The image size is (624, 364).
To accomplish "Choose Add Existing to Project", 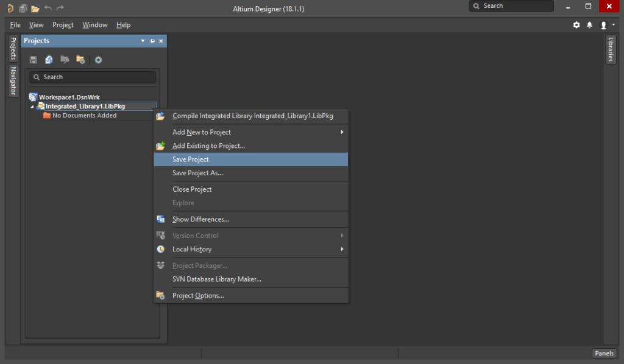I will pyautogui.click(x=250, y=146).
